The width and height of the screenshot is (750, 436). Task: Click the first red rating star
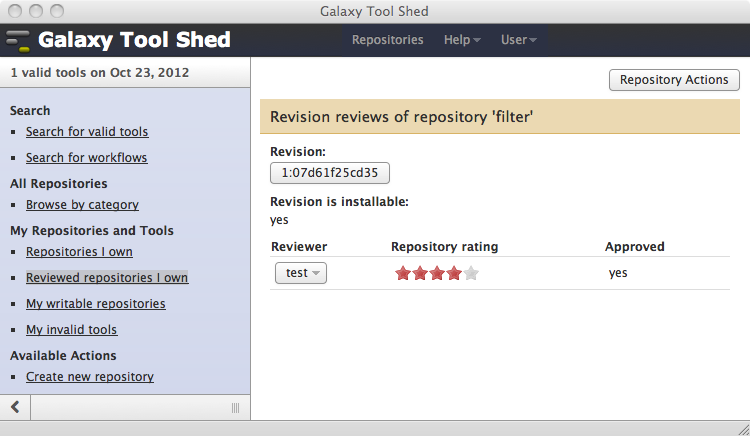pos(403,273)
